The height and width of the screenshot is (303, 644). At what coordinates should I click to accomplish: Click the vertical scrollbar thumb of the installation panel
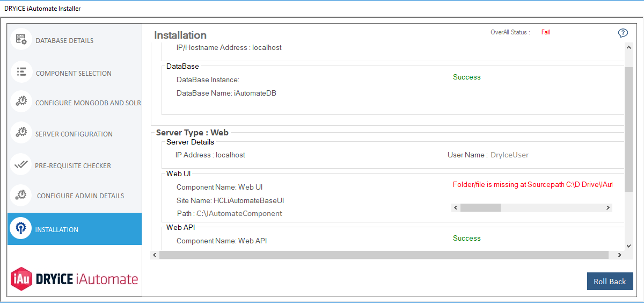coord(629,129)
